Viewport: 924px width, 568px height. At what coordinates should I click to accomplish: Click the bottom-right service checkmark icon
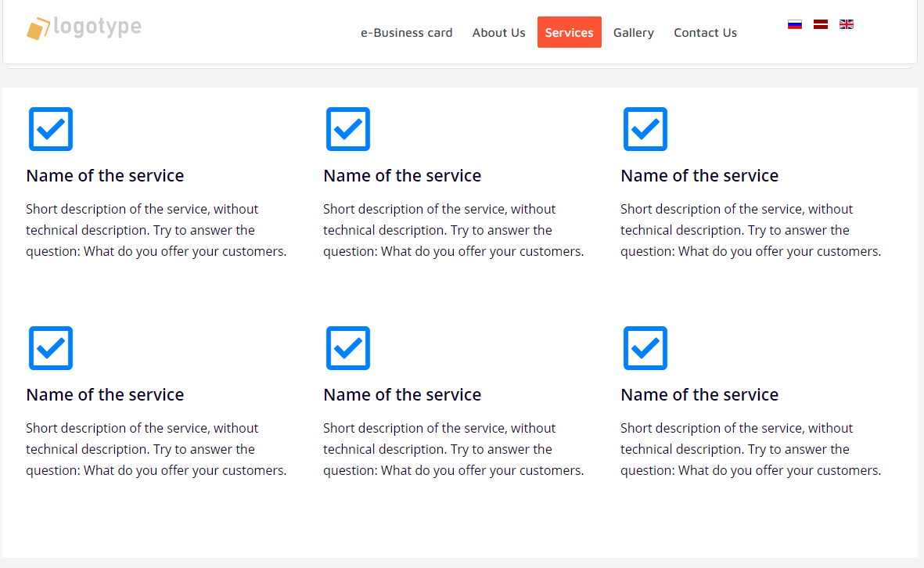(645, 348)
